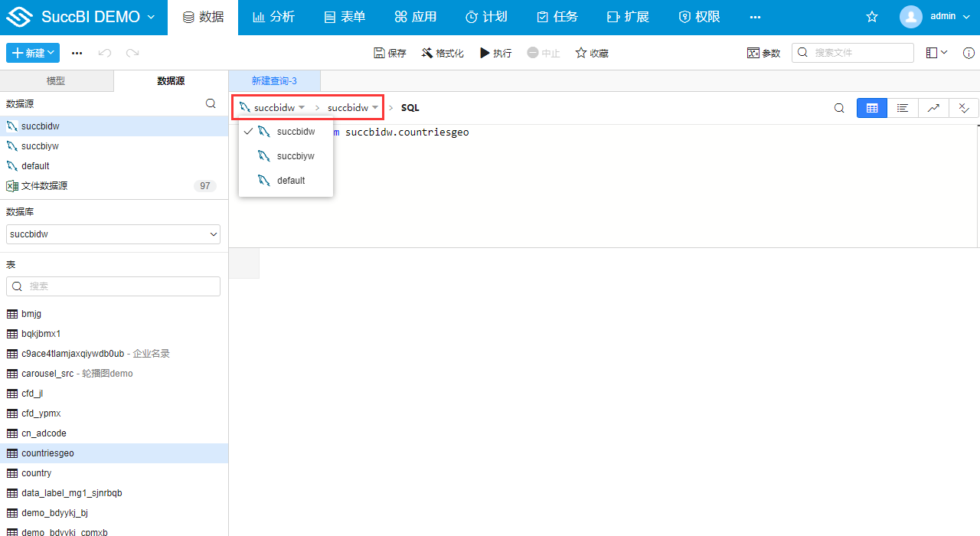
Task: Open the database succbidw combo box
Action: 113,234
